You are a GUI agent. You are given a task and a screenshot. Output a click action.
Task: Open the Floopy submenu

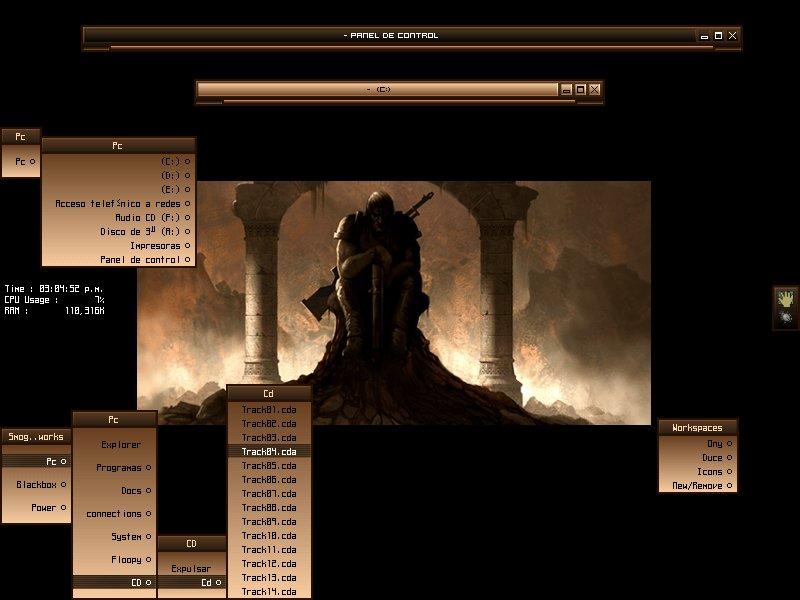click(x=114, y=560)
